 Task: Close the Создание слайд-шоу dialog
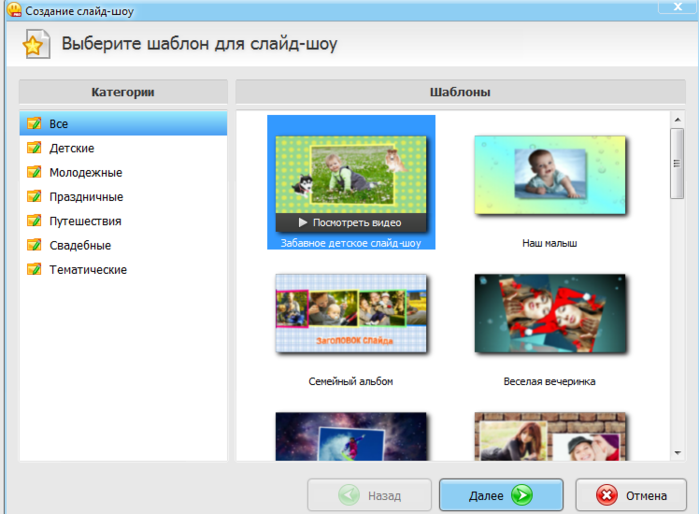pyautogui.click(x=677, y=7)
